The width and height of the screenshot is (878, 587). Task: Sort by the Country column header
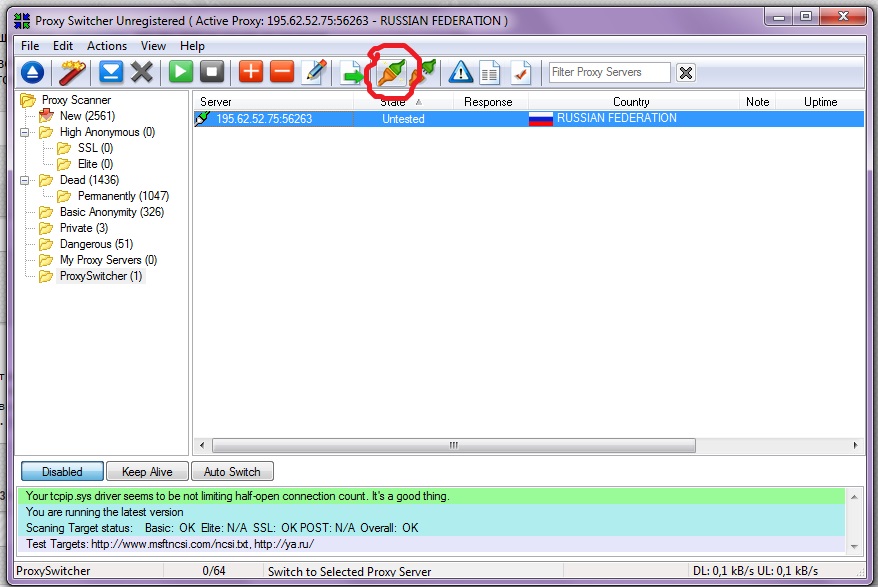634,102
